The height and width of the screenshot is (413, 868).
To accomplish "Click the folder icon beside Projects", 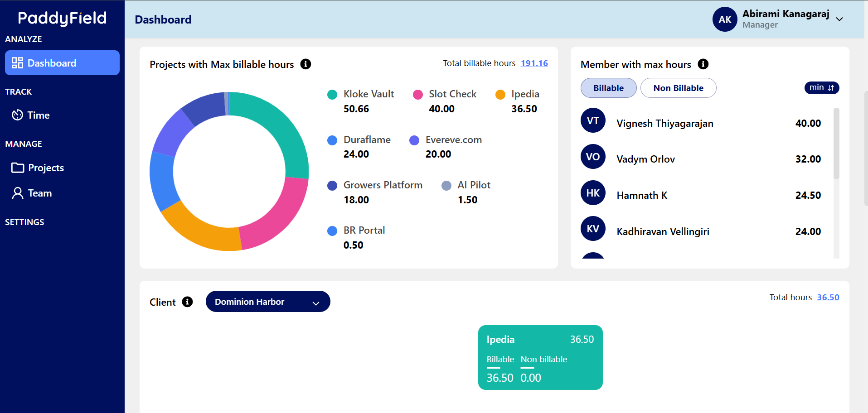I will pyautogui.click(x=18, y=168).
